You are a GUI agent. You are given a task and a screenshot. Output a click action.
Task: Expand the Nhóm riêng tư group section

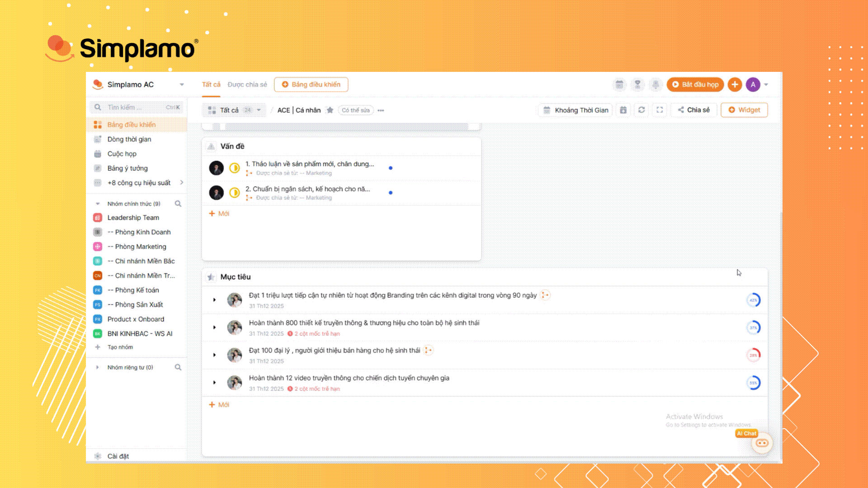(98, 367)
